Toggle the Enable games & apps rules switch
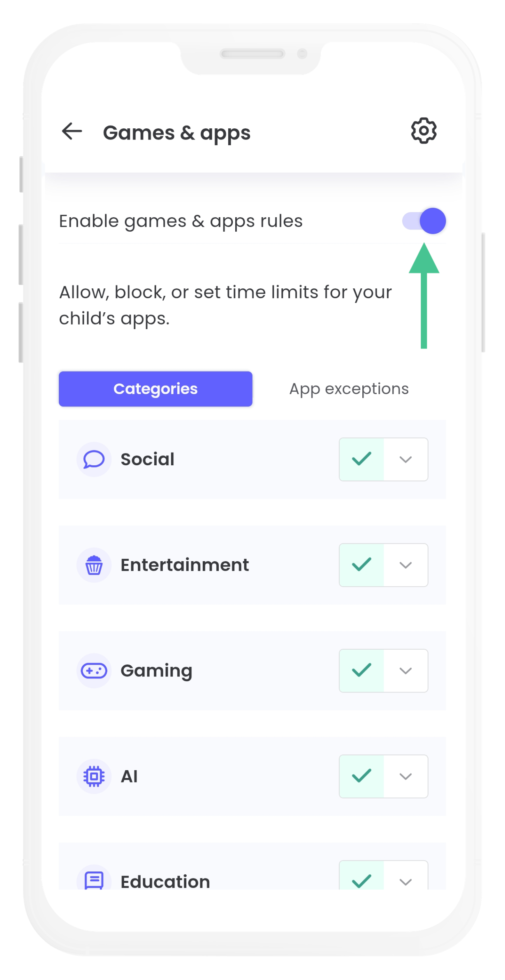The image size is (505, 980). 424,221
